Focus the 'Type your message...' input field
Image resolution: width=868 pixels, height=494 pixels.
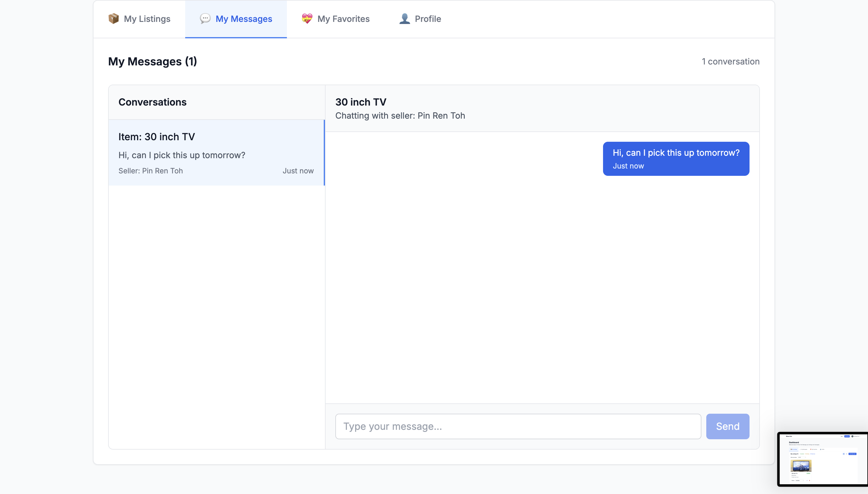tap(517, 426)
